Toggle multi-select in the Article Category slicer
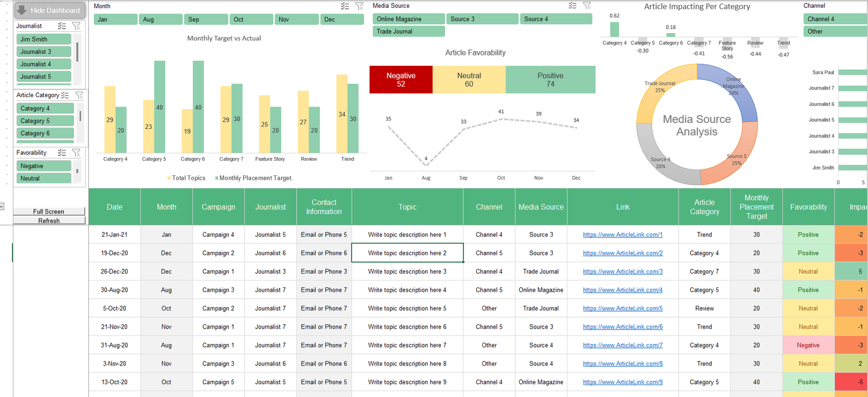868x397 pixels. (x=65, y=95)
